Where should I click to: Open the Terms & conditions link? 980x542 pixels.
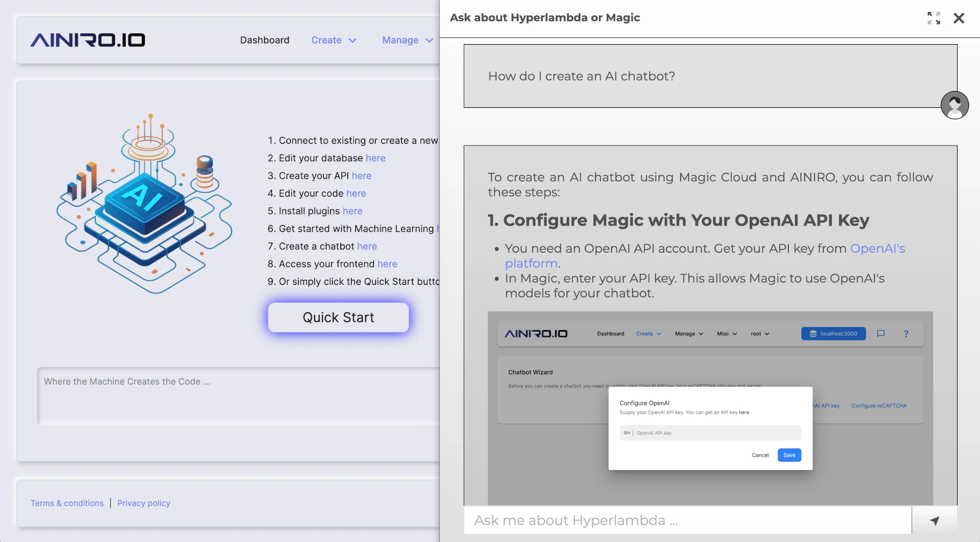(x=67, y=503)
